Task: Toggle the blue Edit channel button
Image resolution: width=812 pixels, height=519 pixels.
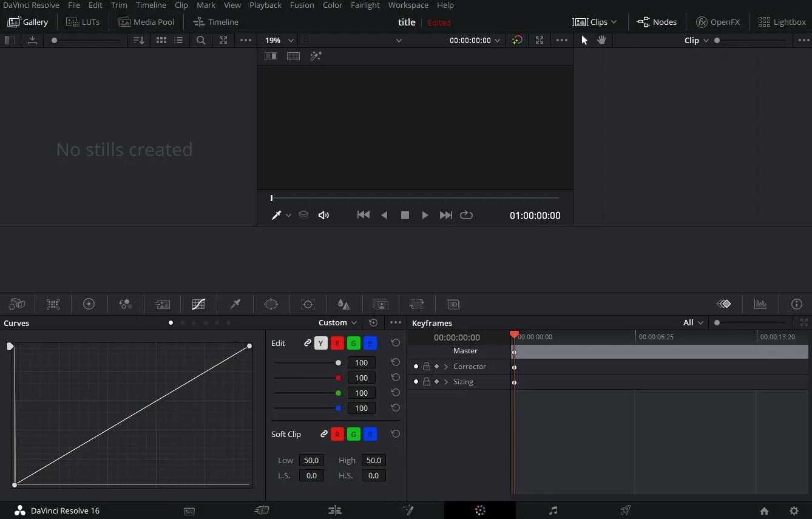Action: coord(370,343)
